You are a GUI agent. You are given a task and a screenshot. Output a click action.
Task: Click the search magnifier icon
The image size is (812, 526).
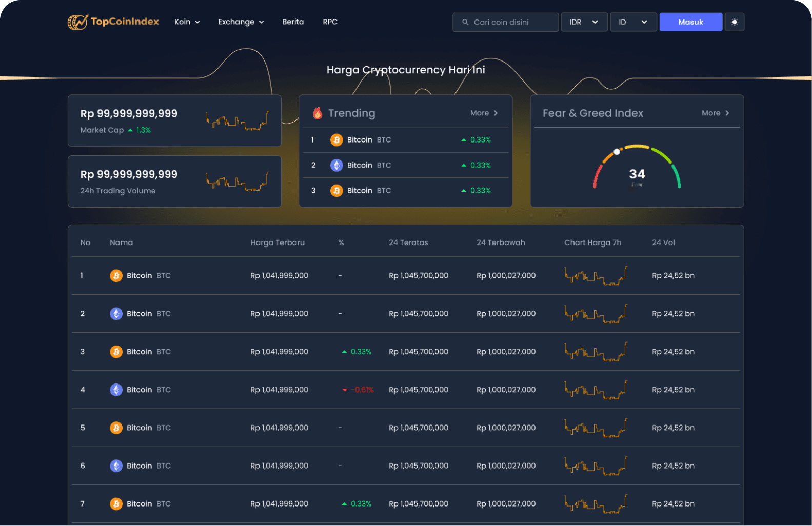pyautogui.click(x=465, y=22)
